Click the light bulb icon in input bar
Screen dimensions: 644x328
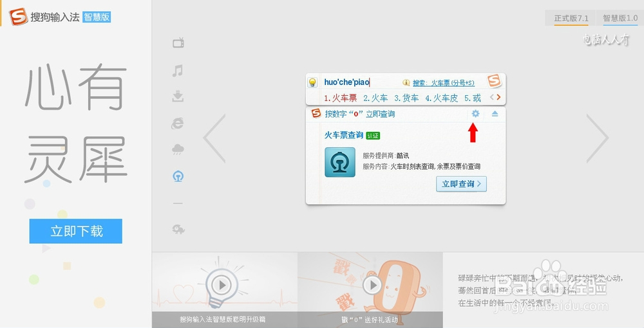click(x=312, y=82)
